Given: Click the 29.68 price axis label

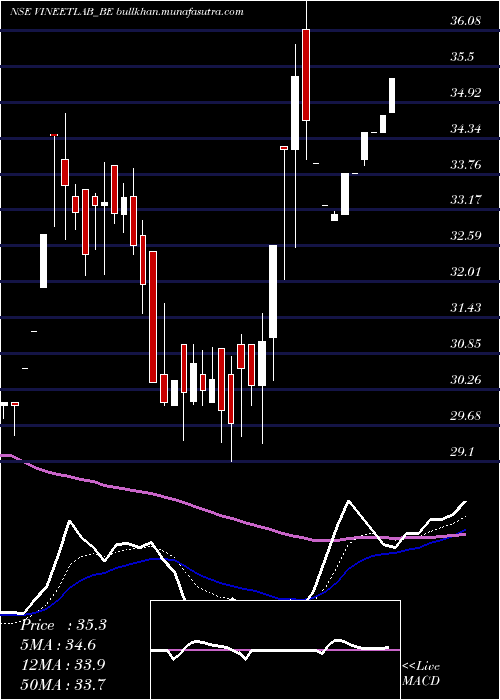Looking at the screenshot, I should [466, 416].
